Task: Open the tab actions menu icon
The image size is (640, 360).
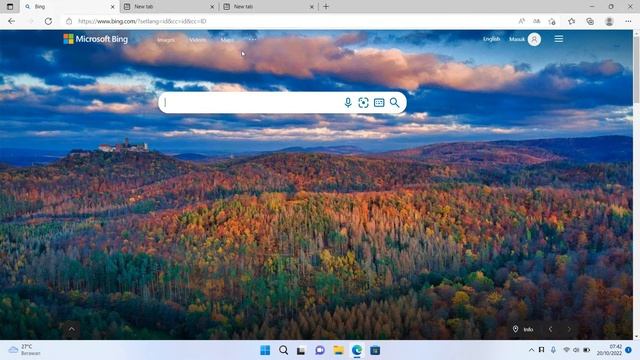Action: [10, 7]
